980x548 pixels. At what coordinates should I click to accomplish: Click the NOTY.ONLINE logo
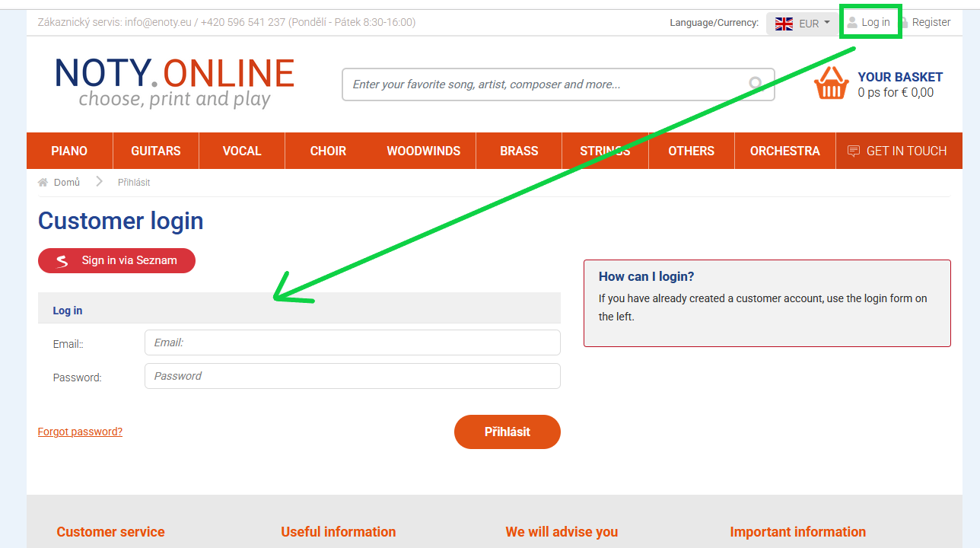pyautogui.click(x=174, y=82)
